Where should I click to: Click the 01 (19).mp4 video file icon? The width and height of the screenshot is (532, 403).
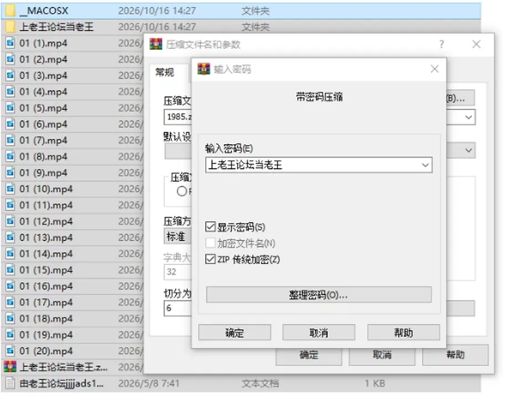click(x=11, y=335)
